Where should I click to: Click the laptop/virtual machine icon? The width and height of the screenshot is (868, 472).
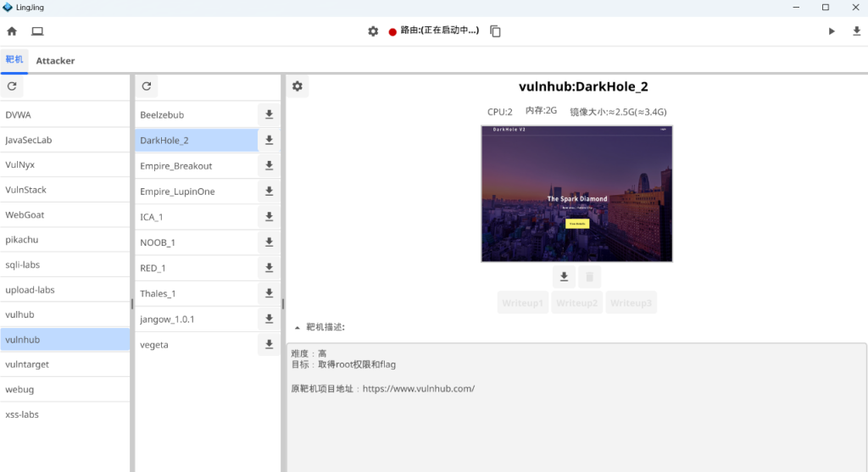[37, 31]
